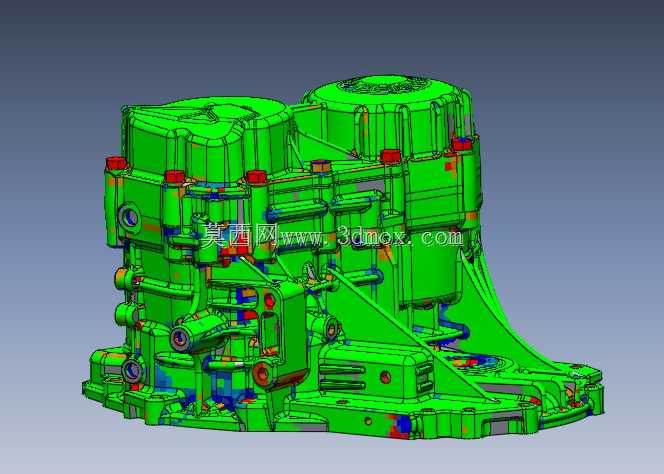
Task: Pick the orange hexagonal bolt head on the flange
Action: [x=321, y=166]
